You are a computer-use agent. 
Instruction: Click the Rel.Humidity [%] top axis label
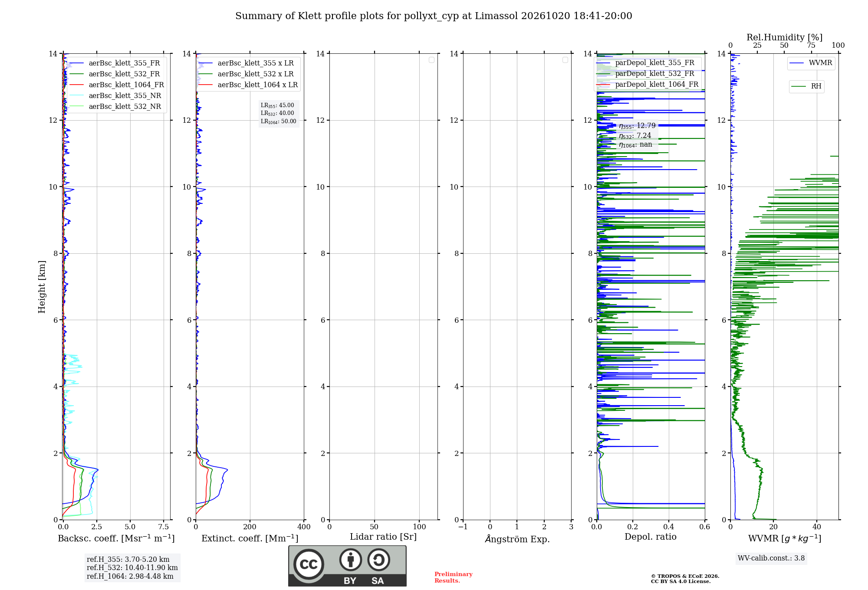tap(784, 37)
